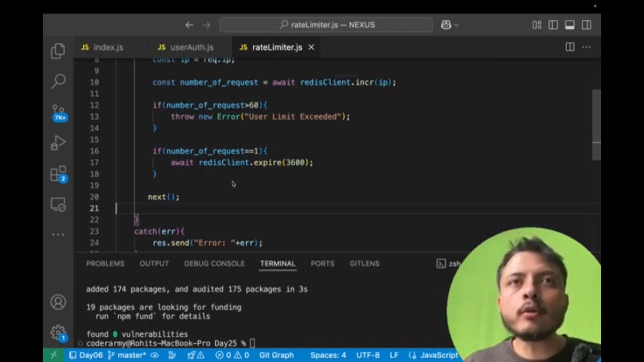
Task: Open the Run and Debug view
Action: (x=58, y=143)
